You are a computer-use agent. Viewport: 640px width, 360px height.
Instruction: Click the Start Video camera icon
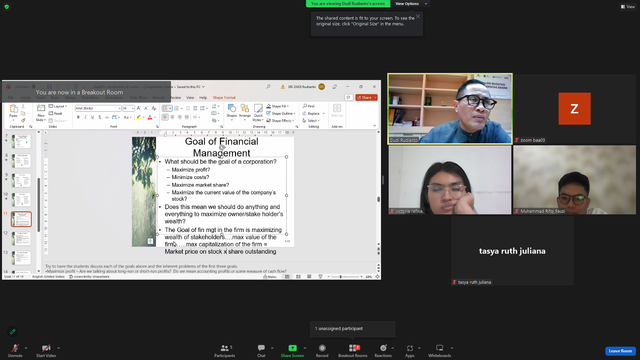tap(46, 348)
